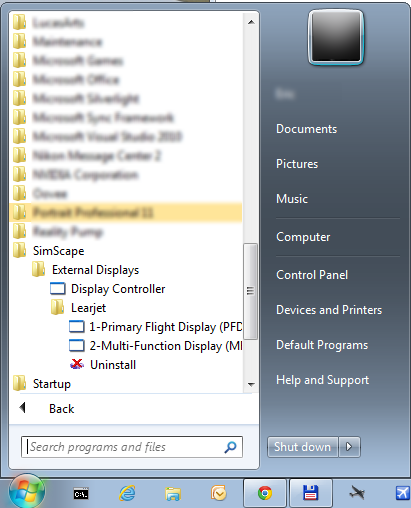Open the clock app icon on taskbar
This screenshot has width=411, height=508.
(219, 493)
